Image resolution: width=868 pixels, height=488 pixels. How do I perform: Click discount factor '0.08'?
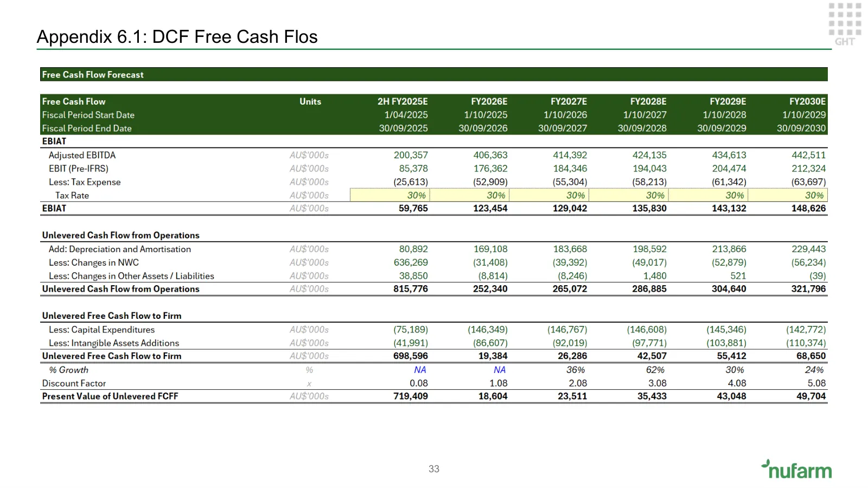pyautogui.click(x=419, y=383)
